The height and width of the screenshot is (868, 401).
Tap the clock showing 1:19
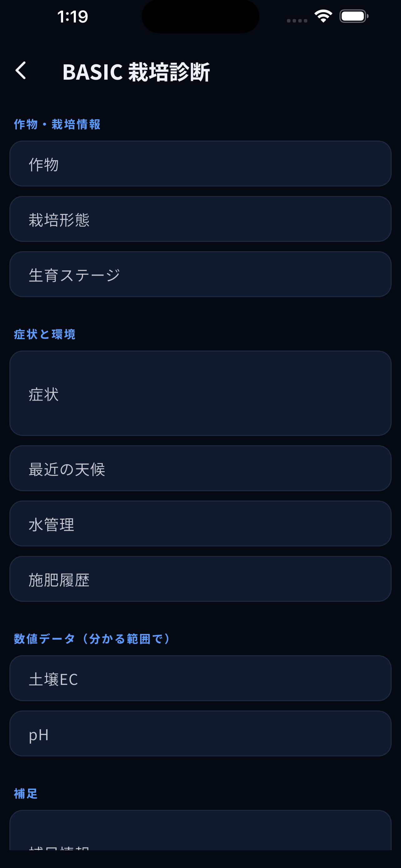[x=72, y=17]
